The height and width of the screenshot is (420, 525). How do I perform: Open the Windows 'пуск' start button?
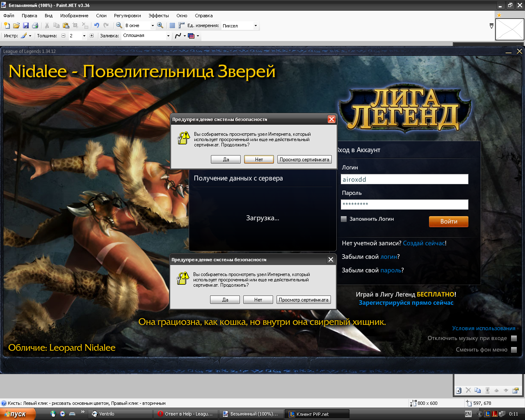[x=18, y=414]
